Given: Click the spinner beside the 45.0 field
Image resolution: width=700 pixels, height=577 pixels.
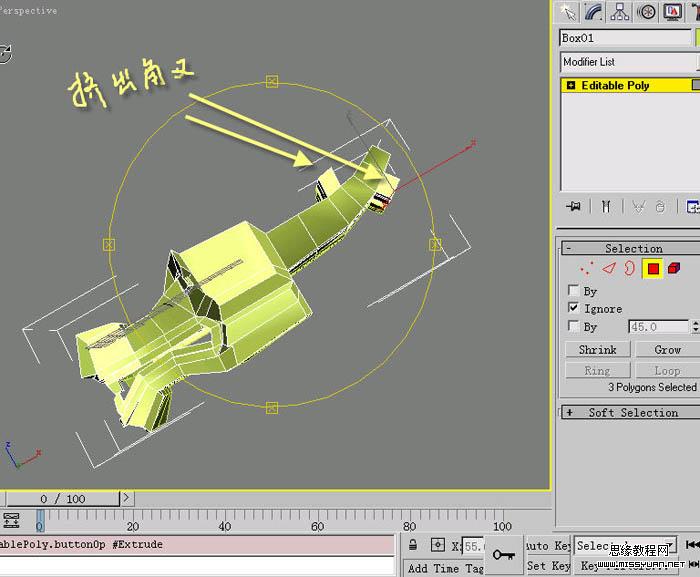Looking at the screenshot, I should coord(696,327).
